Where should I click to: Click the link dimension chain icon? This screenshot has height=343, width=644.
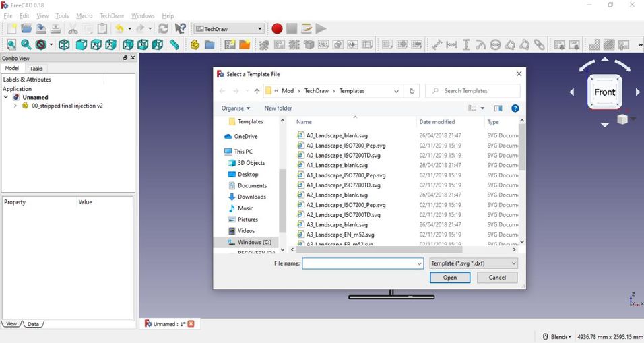click(540, 44)
